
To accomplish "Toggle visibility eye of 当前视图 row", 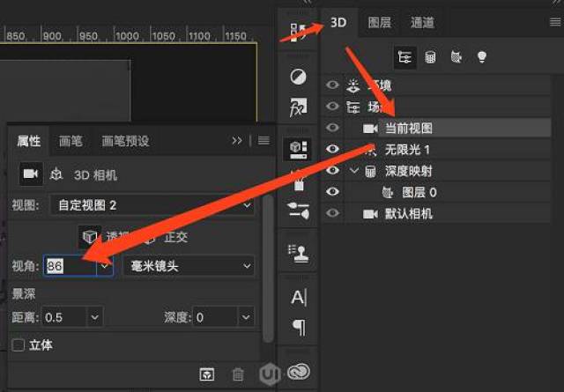I will click(x=332, y=128).
